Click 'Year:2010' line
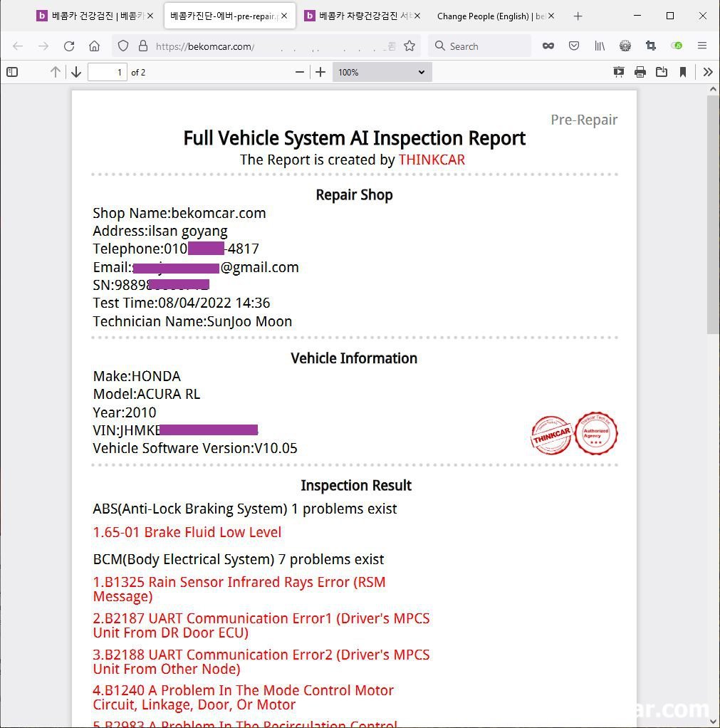This screenshot has width=720, height=728. 125,412
